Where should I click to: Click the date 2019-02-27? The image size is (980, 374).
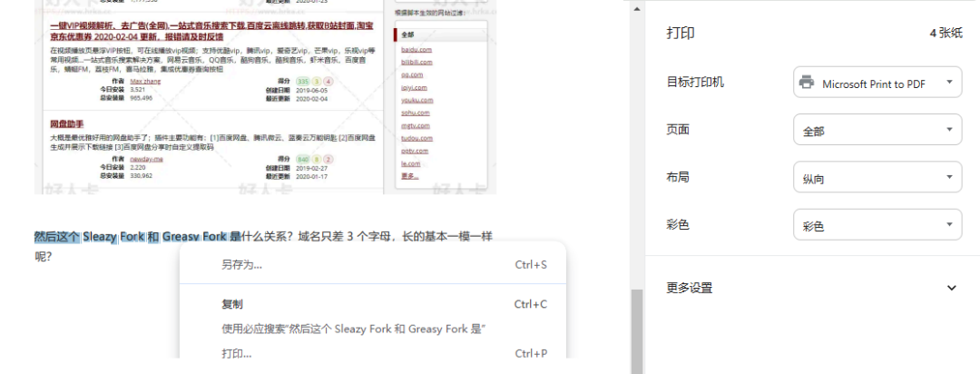click(312, 168)
